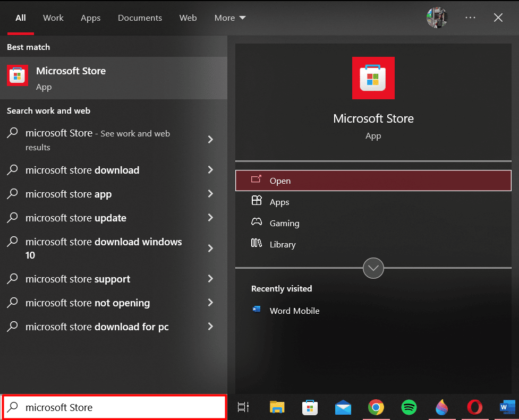Expand arrow for 'microsoft store update'
The height and width of the screenshot is (420, 519).
[x=210, y=218]
